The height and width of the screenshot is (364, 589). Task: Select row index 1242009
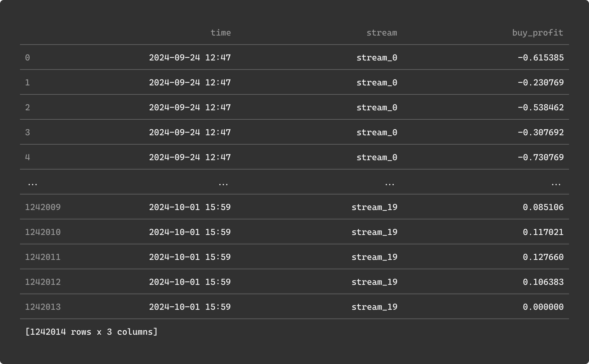coord(43,207)
